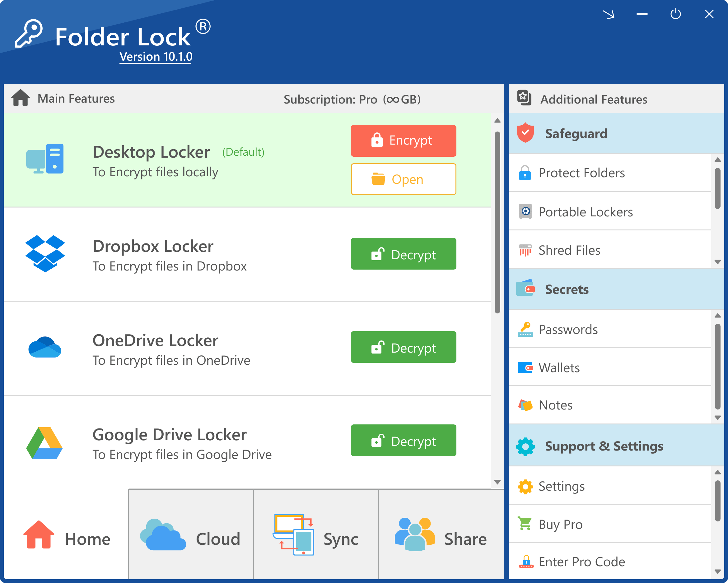The image size is (728, 583).
Task: Click the Secrets wallet header icon
Action: pos(525,288)
